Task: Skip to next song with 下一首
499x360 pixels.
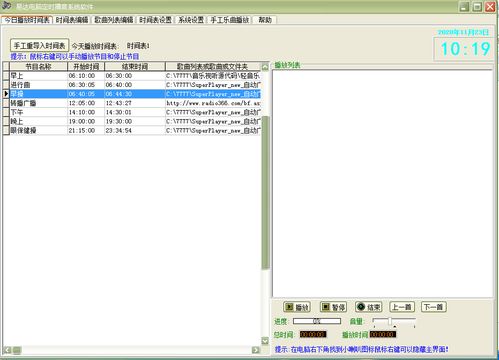Action: click(434, 307)
